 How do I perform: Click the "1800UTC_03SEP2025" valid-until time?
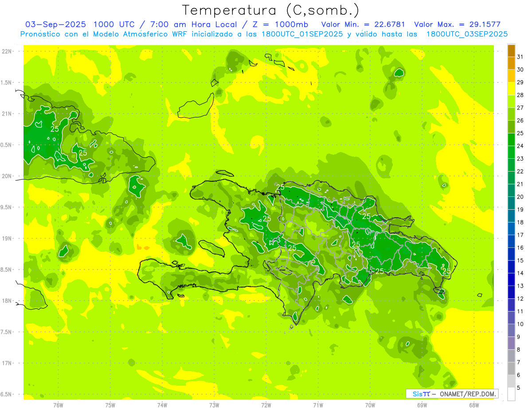coord(467,34)
